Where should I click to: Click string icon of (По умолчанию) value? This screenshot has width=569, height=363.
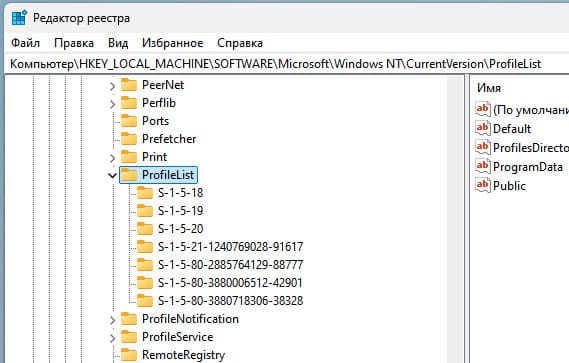pyautogui.click(x=483, y=109)
